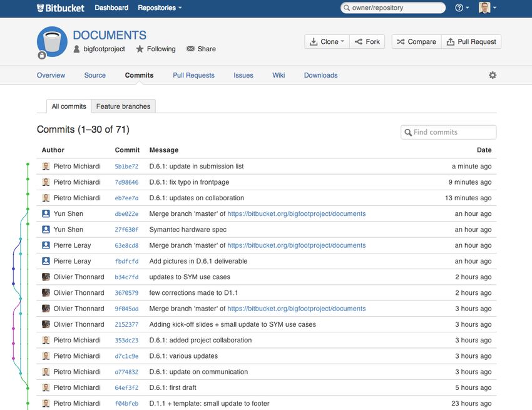
Task: Click the Pull Request button
Action: (x=471, y=42)
